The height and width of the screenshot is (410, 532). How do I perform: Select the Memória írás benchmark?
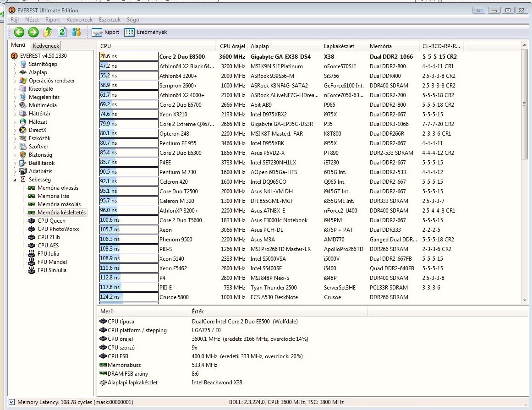coord(53,196)
